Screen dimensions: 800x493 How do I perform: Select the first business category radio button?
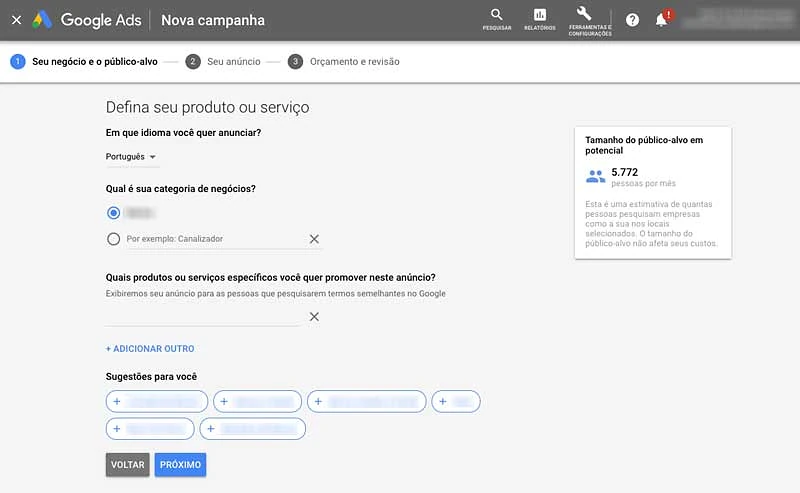click(113, 213)
